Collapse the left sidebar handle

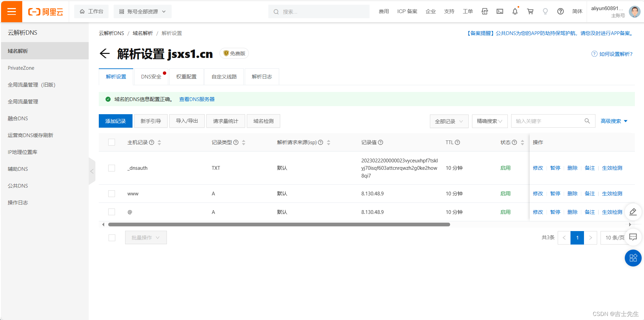tap(92, 171)
